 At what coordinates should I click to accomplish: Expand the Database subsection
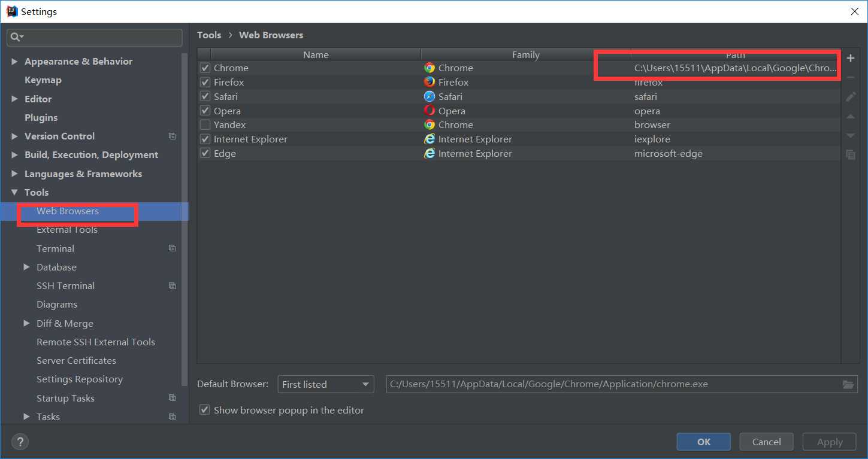26,267
